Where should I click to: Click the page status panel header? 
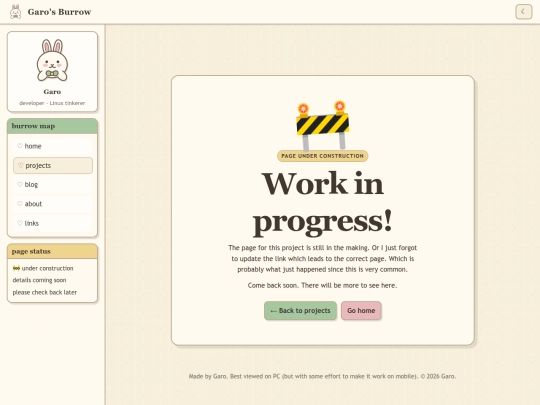(x=52, y=251)
